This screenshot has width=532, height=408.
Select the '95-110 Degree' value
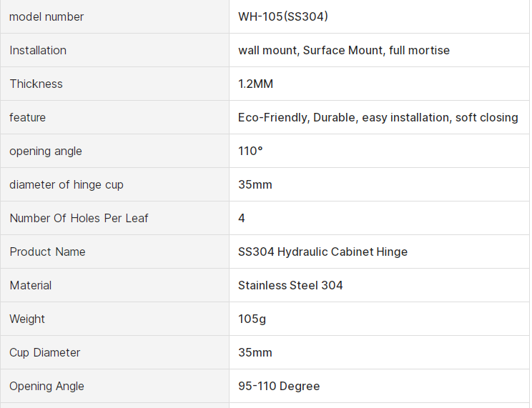coord(279,386)
